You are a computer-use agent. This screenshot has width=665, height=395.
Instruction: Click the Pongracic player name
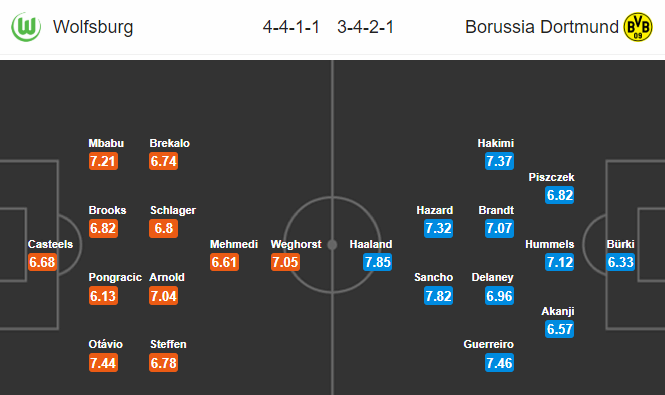115,277
